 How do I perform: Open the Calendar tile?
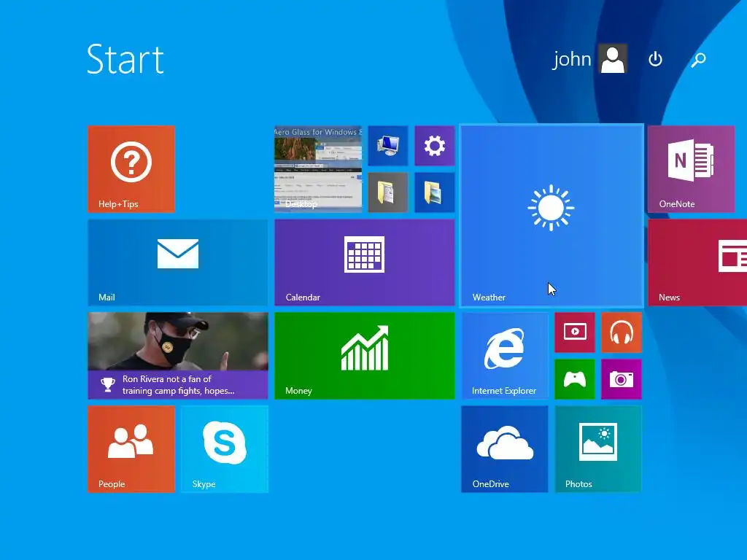365,262
